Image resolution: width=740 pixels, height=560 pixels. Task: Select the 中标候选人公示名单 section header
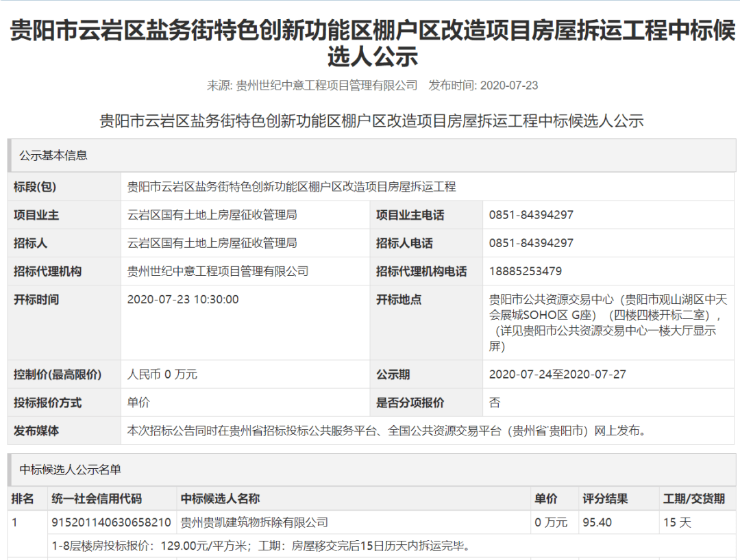click(71, 470)
